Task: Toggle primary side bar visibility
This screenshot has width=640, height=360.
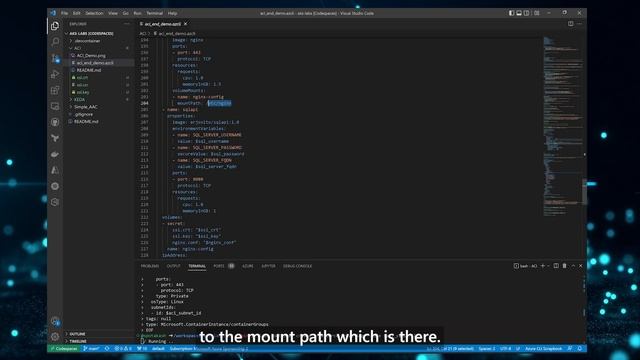Action: [x=511, y=13]
